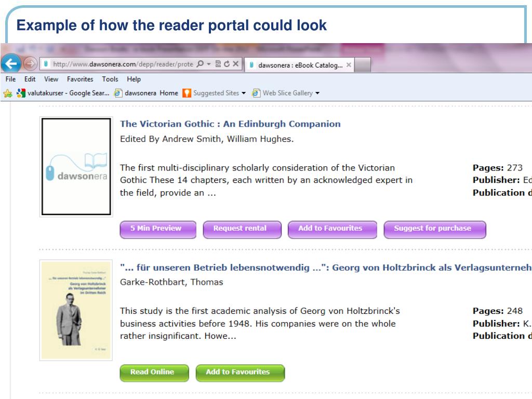The width and height of the screenshot is (532, 399).
Task: Open the File menu
Action: click(x=10, y=79)
